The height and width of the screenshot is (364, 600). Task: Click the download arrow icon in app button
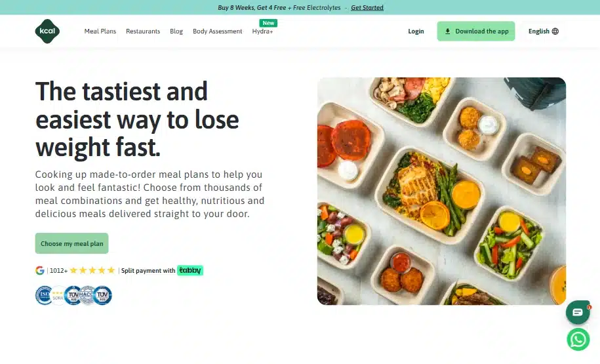coord(447,31)
